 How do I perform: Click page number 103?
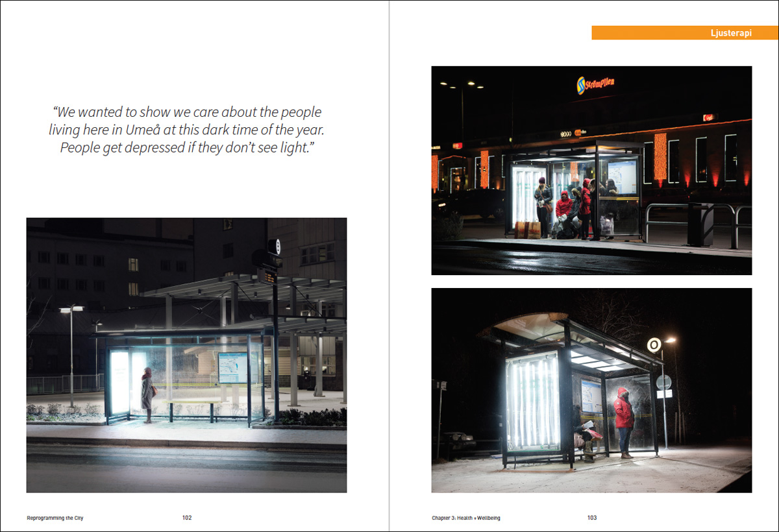pyautogui.click(x=593, y=518)
